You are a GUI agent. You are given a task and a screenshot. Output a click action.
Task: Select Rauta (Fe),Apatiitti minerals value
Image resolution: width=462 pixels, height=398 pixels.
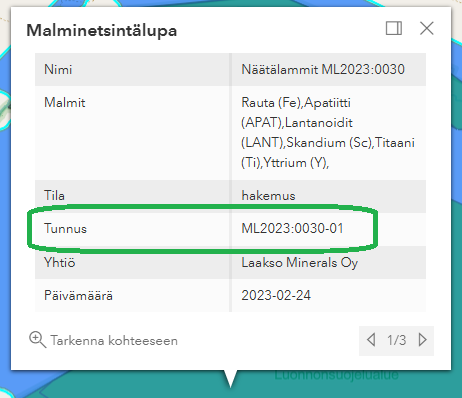[328, 133]
